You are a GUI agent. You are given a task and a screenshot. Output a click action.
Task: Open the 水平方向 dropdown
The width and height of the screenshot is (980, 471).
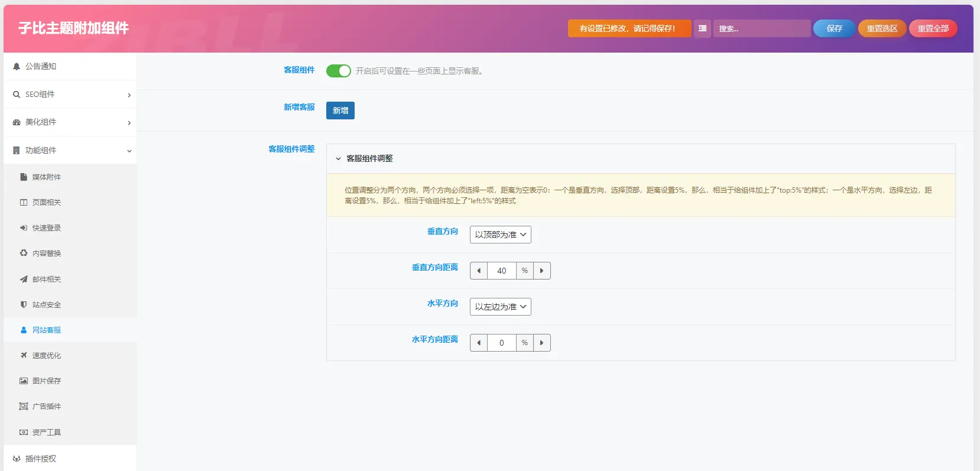click(x=501, y=307)
